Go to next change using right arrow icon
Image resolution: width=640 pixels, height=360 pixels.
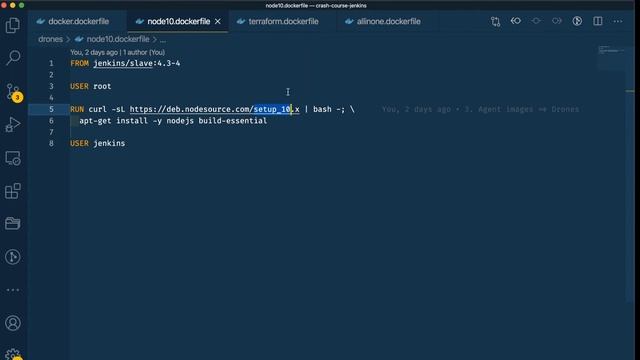557,21
